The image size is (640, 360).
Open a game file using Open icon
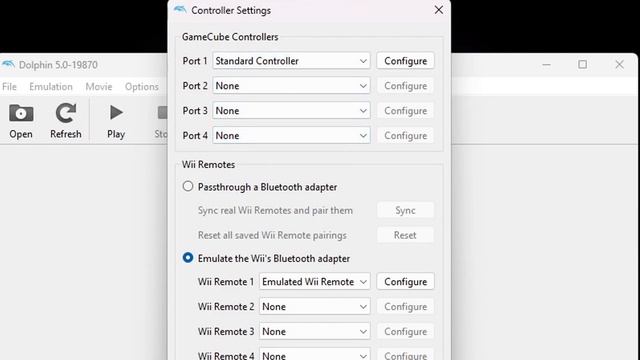coord(21,121)
